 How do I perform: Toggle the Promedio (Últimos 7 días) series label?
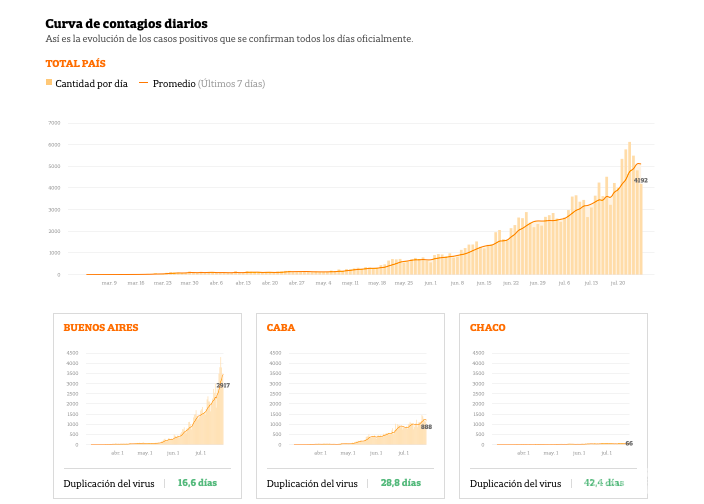[208, 84]
